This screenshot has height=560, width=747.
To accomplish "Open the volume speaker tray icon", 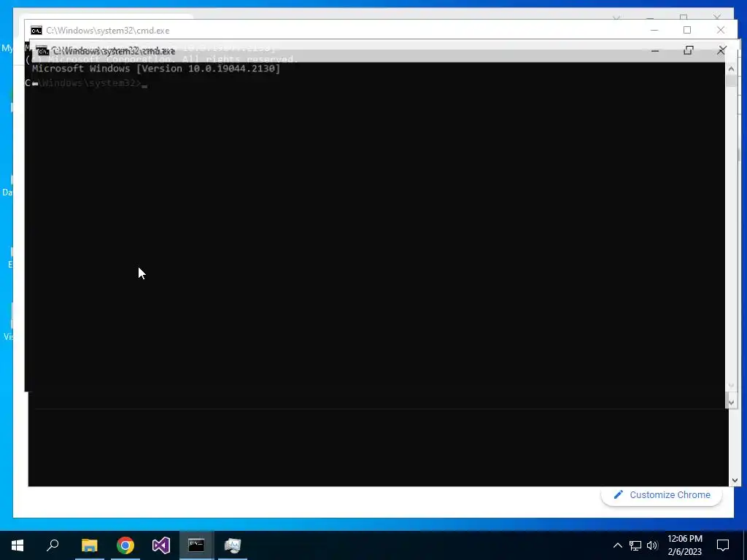I will (x=652, y=545).
